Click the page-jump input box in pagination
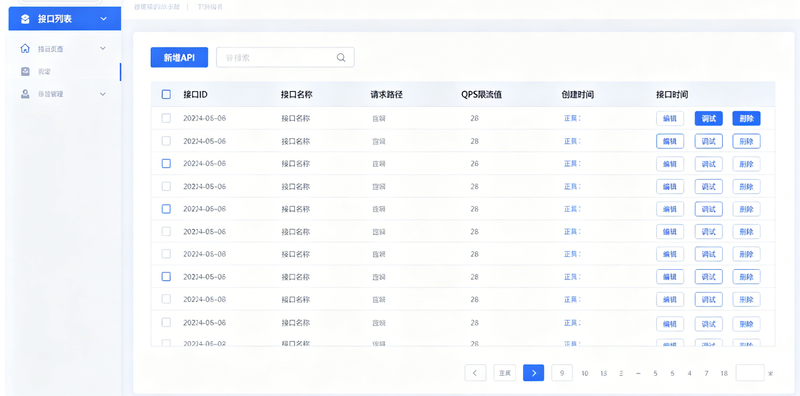 [x=750, y=373]
